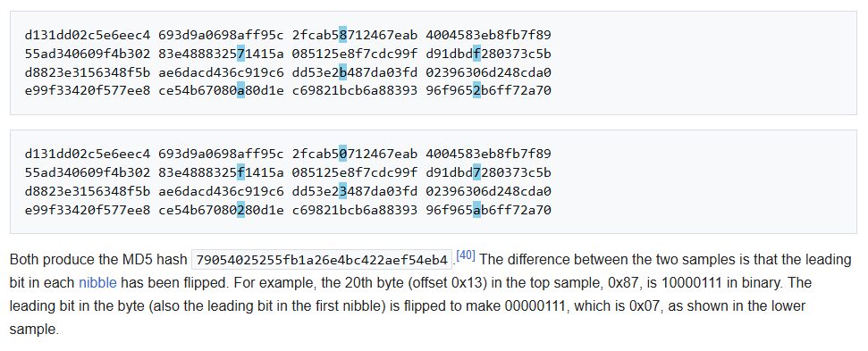Click highlighted 7 in top sample second row
Screen dimensions: 868x351
point(240,54)
